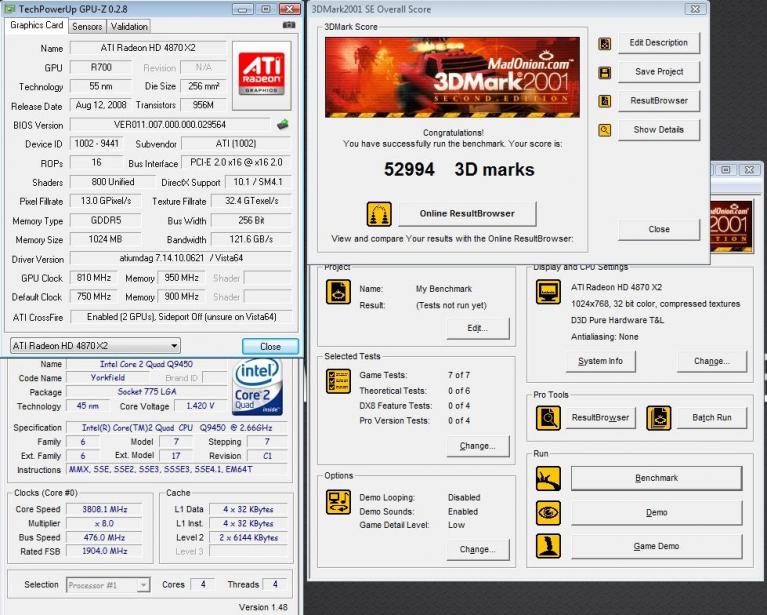Close the 3DMark2001 SE Overall Score window

coord(695,9)
